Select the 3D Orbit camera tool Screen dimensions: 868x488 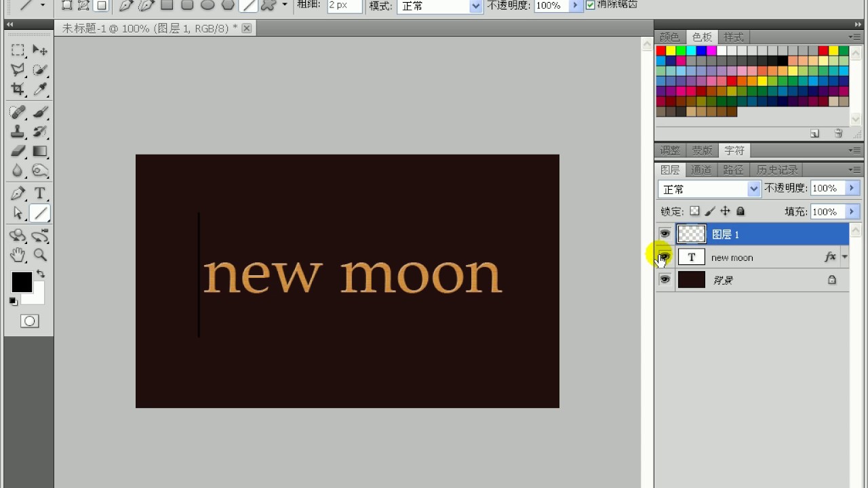(x=40, y=236)
